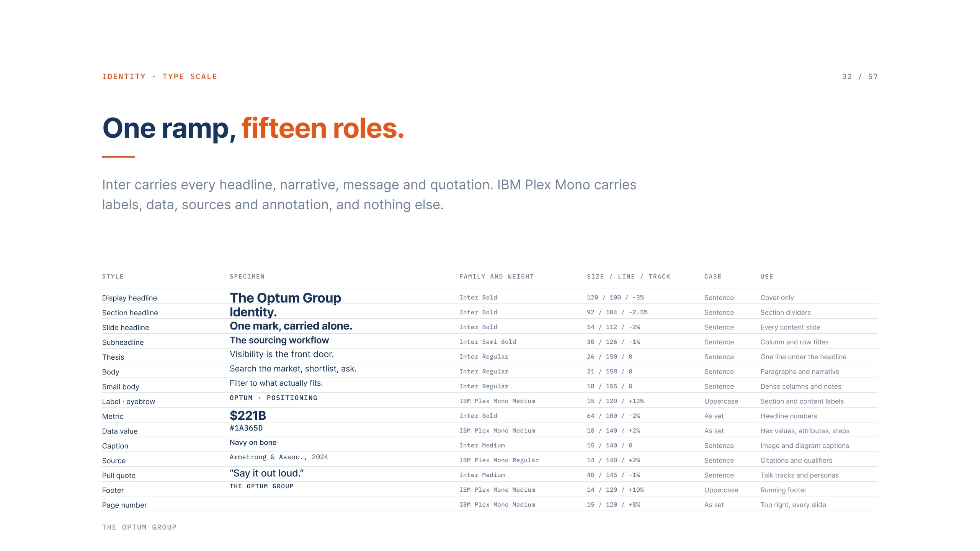Image resolution: width=980 pixels, height=551 pixels.
Task: Click 'Inter Medium' in the Caption row
Action: (482, 446)
